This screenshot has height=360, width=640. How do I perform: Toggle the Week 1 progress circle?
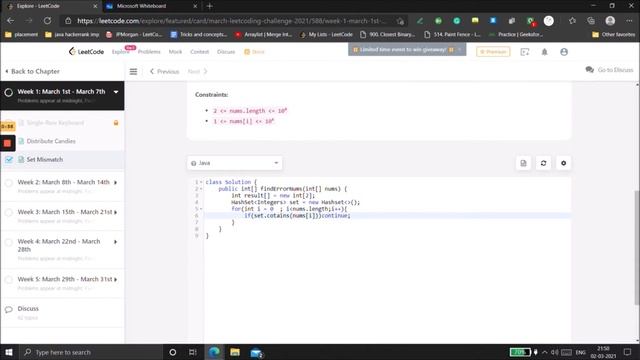[x=9, y=92]
